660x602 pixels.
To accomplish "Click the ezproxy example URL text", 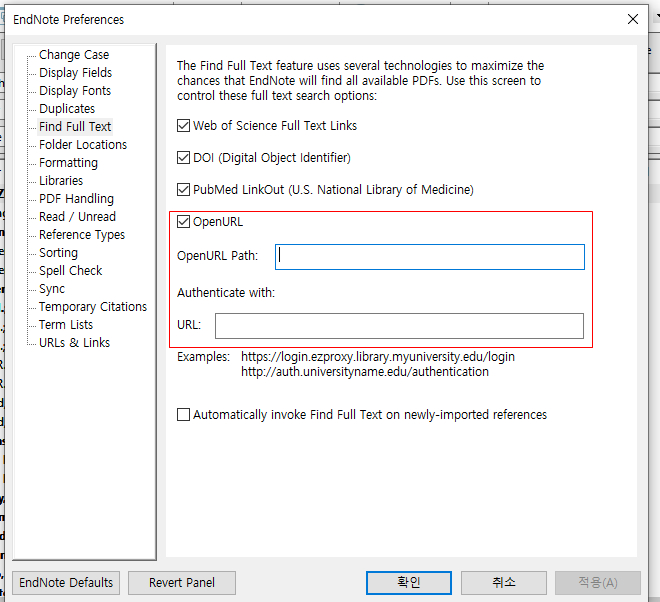I will click(x=378, y=357).
